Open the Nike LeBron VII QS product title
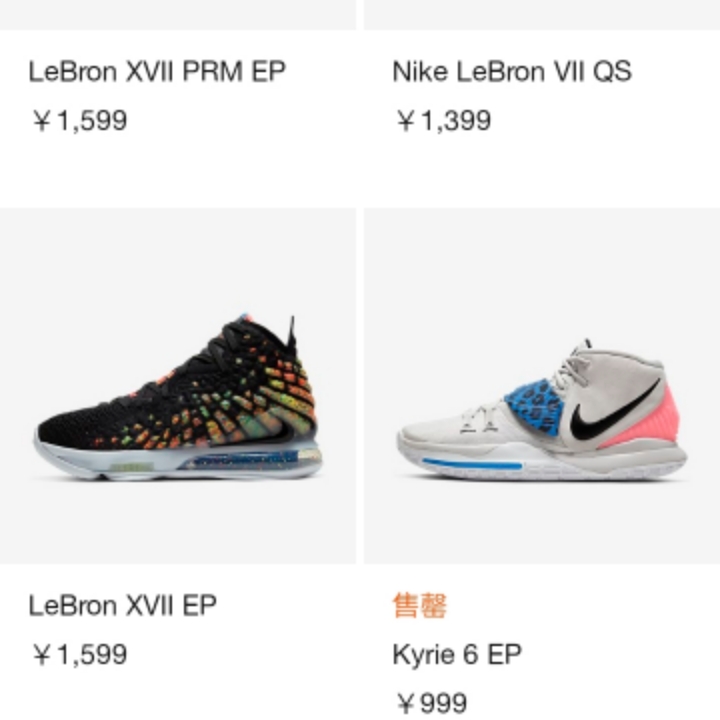This screenshot has width=720, height=720. (512, 72)
